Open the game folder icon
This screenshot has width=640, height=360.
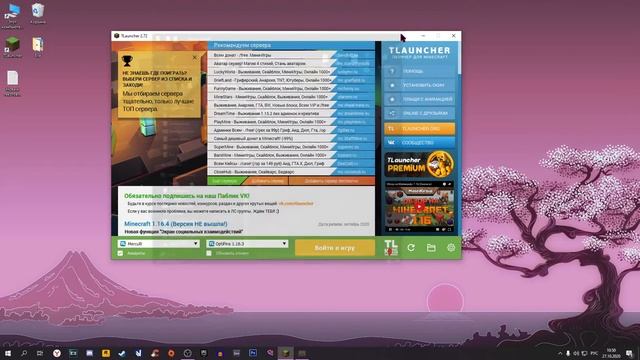tap(431, 247)
